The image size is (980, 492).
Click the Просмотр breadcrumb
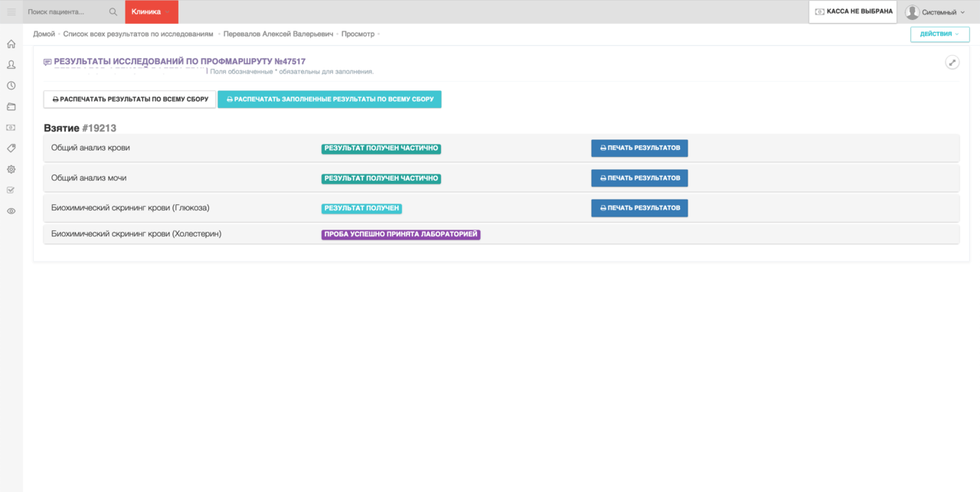[x=358, y=34]
